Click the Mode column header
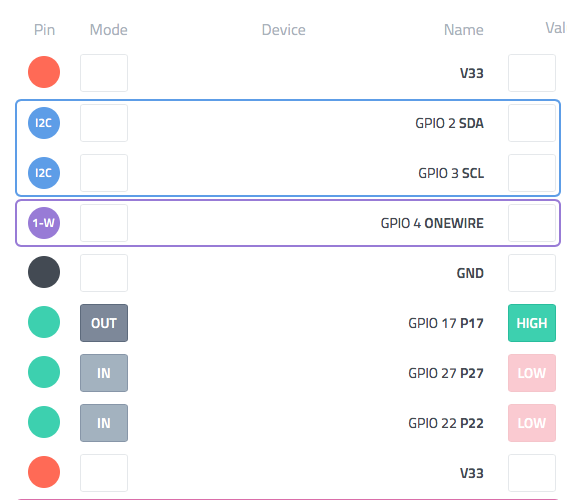 (108, 30)
